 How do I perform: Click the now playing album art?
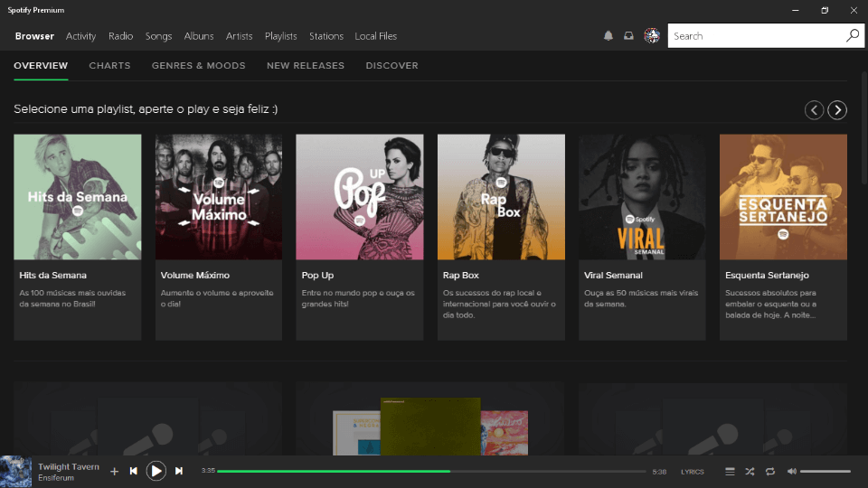[x=15, y=472]
